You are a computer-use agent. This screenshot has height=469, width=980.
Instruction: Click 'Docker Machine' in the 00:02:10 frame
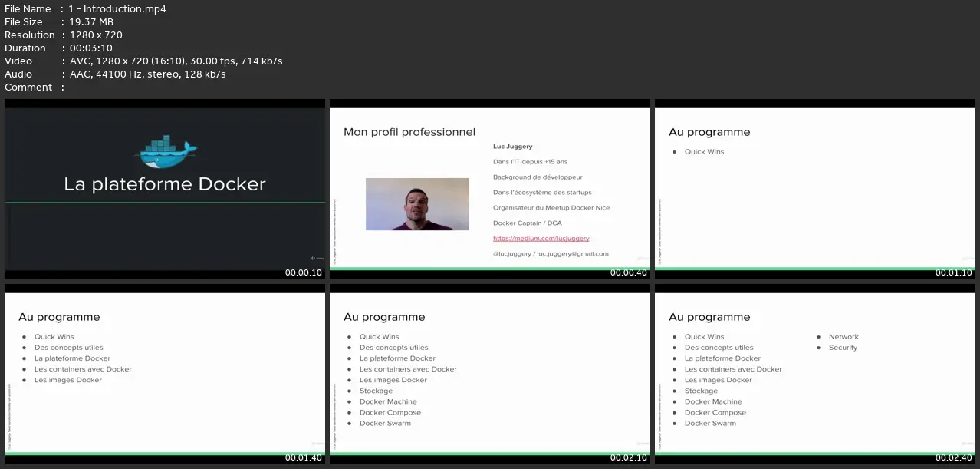(388, 401)
